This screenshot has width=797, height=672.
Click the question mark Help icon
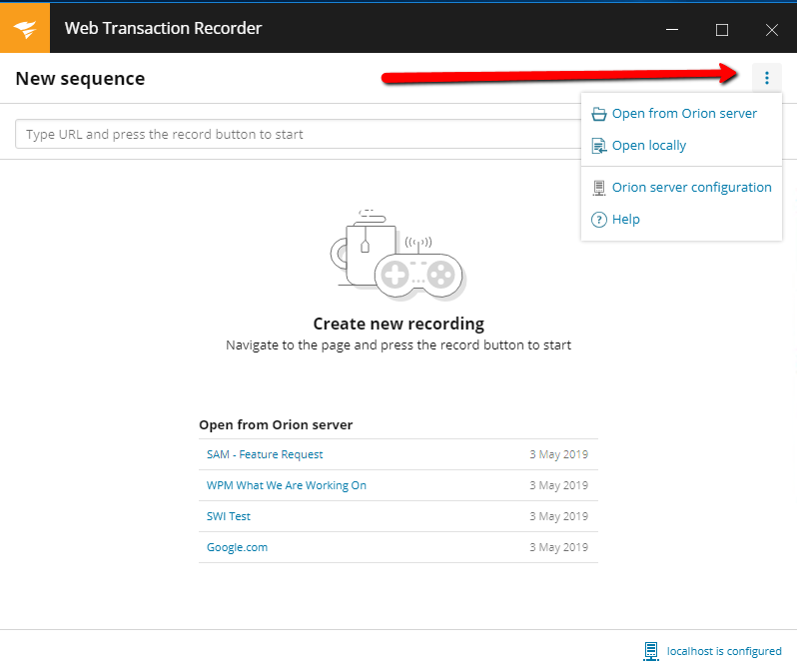click(599, 220)
